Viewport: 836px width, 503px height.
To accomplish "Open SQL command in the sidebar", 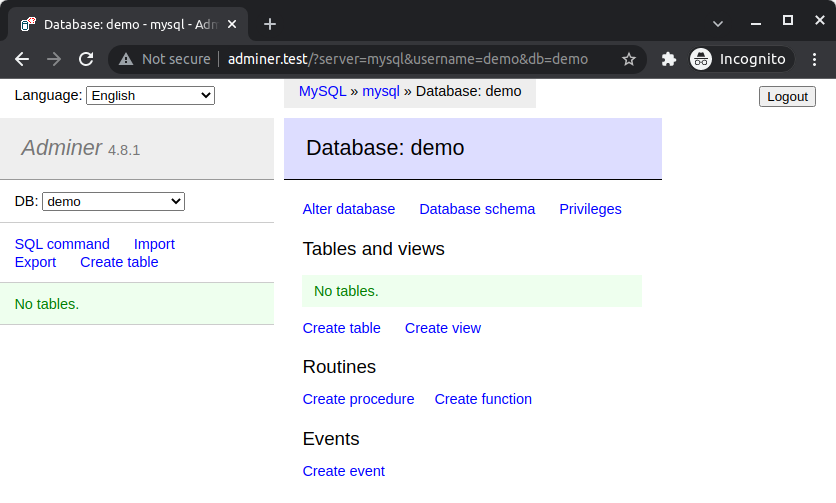I will tap(62, 244).
